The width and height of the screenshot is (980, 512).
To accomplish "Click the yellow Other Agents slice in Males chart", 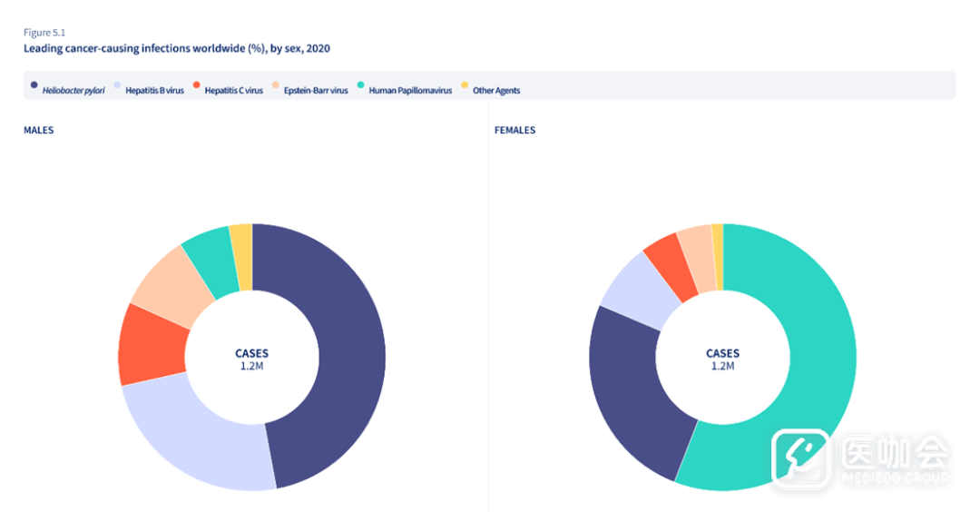I will (x=242, y=258).
